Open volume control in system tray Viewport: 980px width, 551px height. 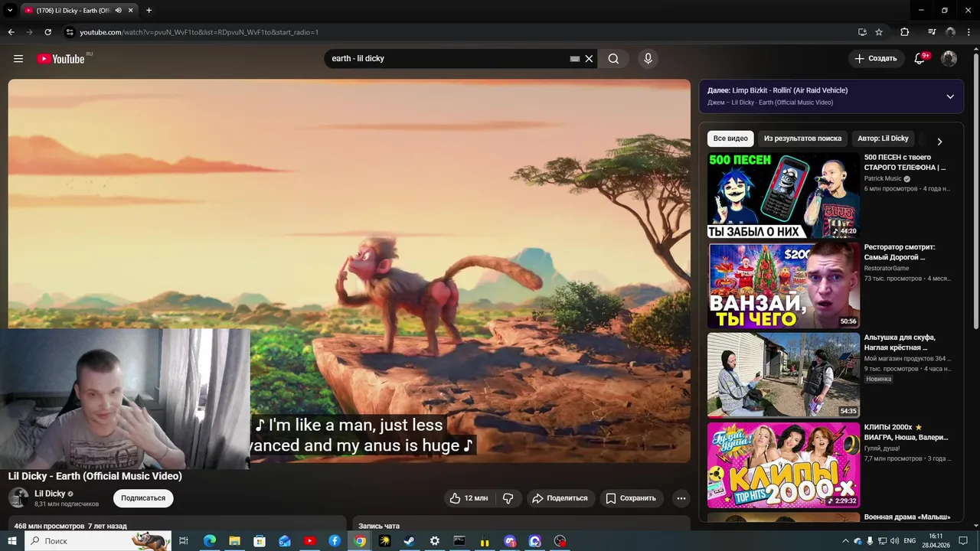(x=894, y=541)
